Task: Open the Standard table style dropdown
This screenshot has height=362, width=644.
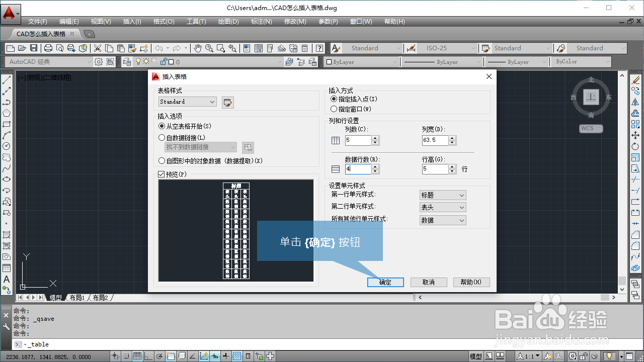Action: pyautogui.click(x=188, y=102)
